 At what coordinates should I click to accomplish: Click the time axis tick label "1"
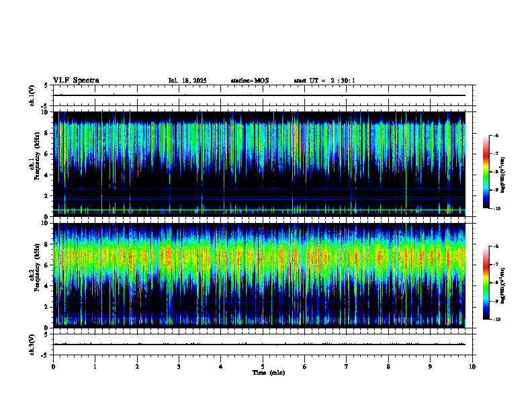(x=95, y=367)
